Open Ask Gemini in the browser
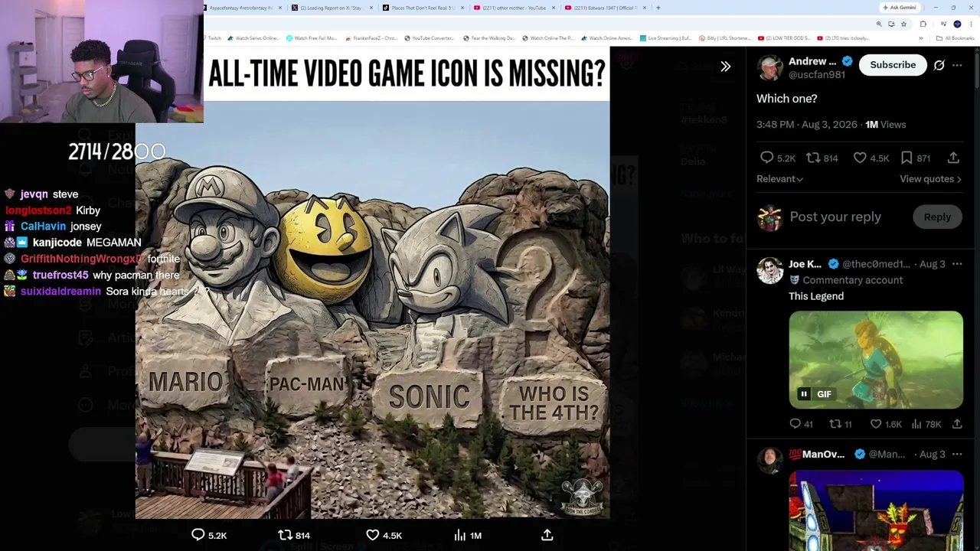The width and height of the screenshot is (980, 551). 900,8
